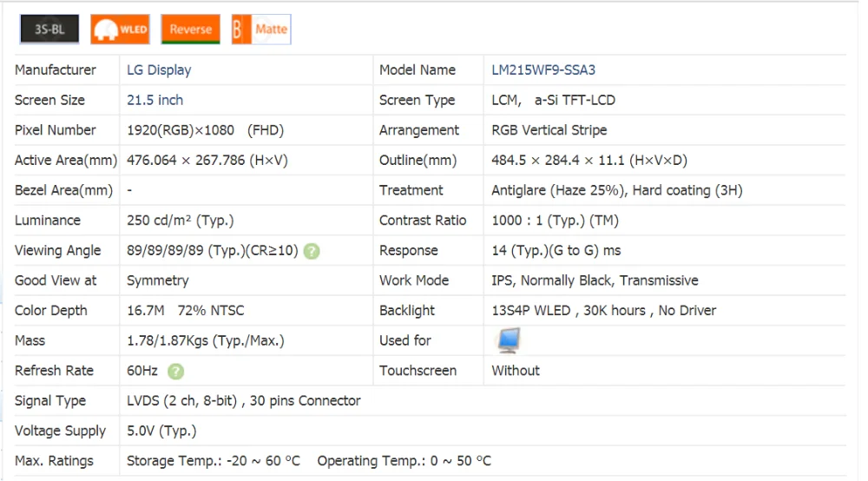
Task: Select the 60Hz value
Action: (x=142, y=371)
